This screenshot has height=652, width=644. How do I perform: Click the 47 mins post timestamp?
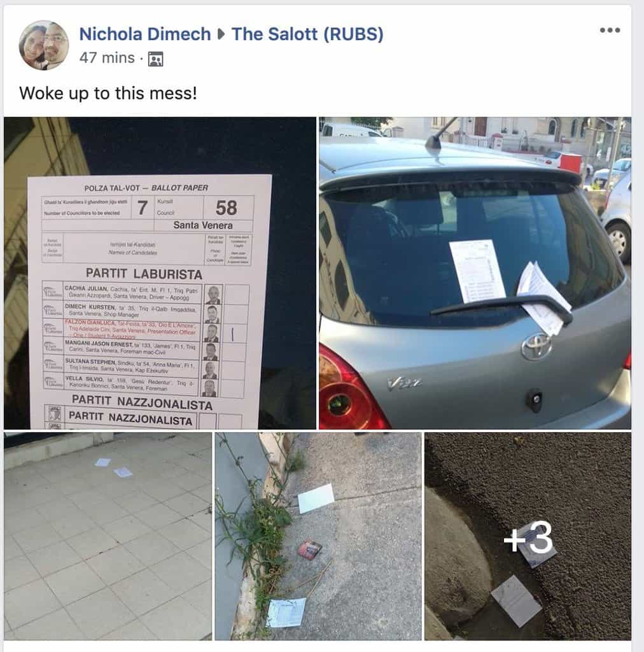pyautogui.click(x=107, y=58)
